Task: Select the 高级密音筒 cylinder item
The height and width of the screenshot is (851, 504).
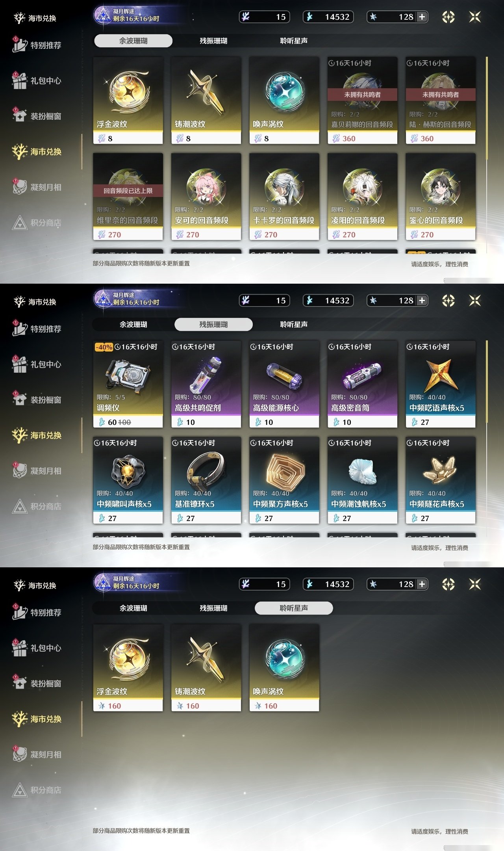Action: [362, 384]
